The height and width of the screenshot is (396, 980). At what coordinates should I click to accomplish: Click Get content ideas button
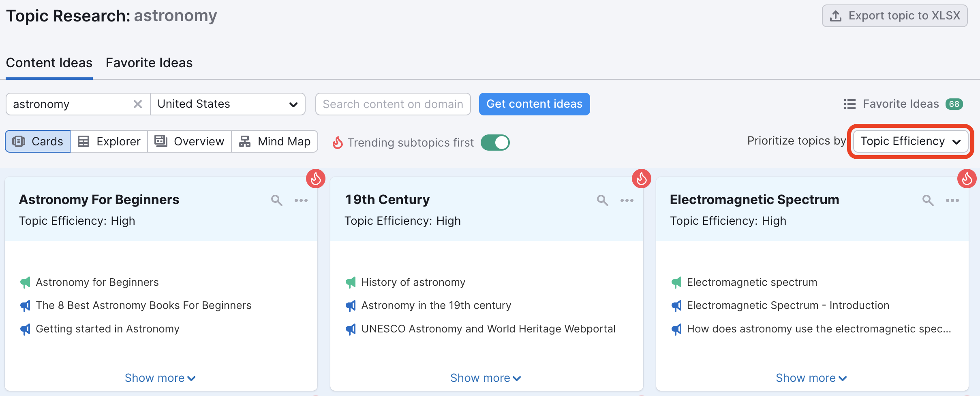pos(534,104)
